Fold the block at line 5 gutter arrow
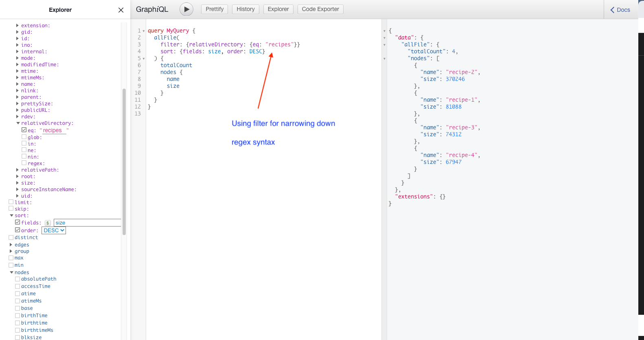Viewport: 644px width, 340px height. tap(144, 59)
